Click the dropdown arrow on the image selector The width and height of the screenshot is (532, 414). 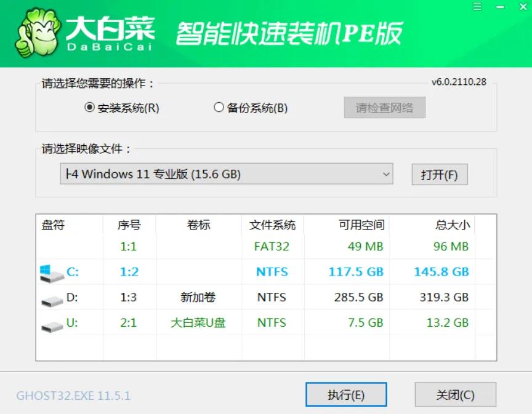386,174
